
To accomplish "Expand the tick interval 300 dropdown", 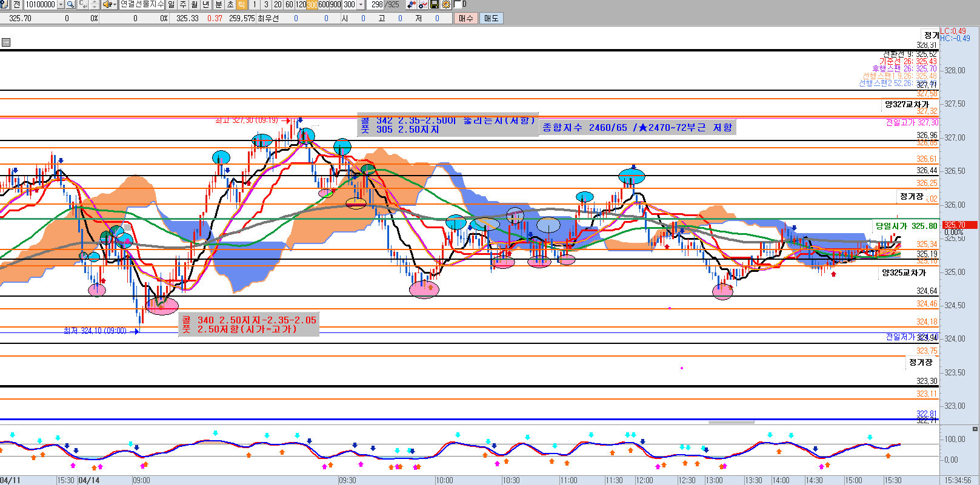I will pos(361,5).
